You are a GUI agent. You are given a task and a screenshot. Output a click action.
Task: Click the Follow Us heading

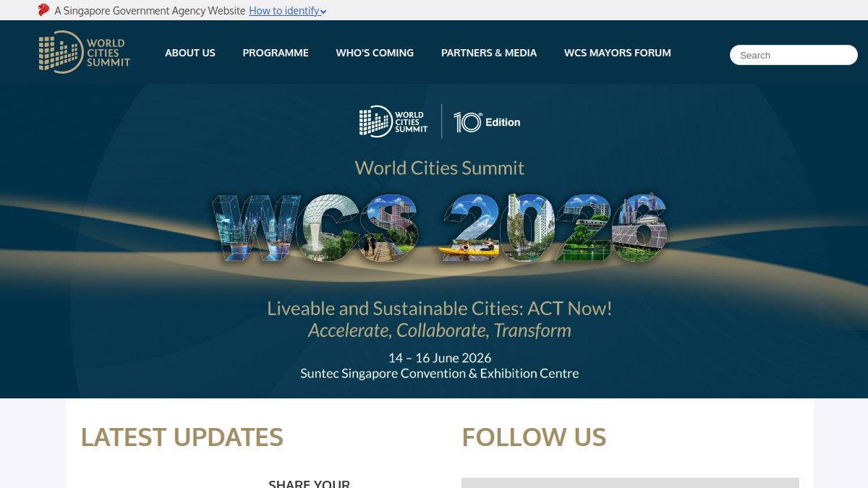click(534, 437)
